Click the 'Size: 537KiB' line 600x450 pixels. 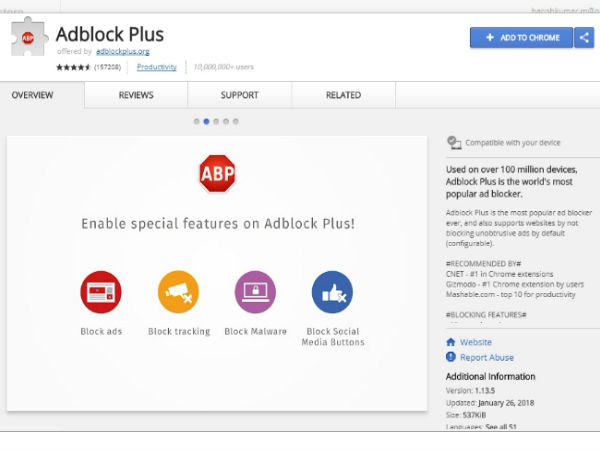[x=466, y=415]
